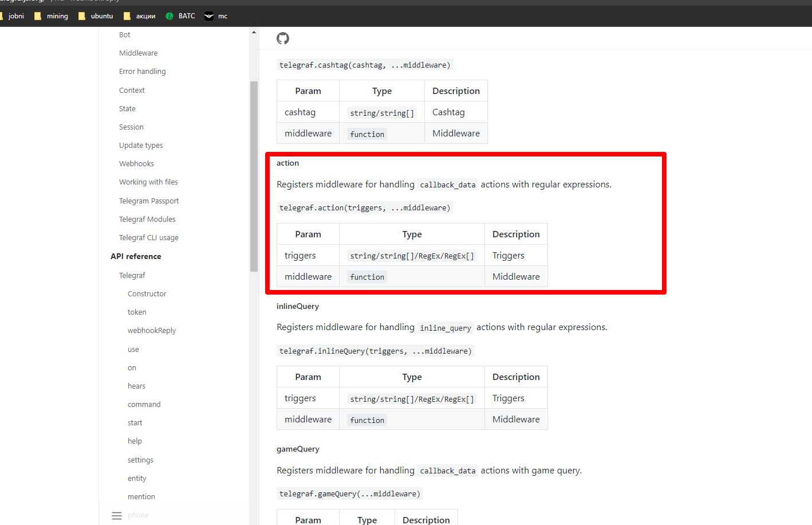Jump to use reference
The image size is (812, 525).
[133, 350]
